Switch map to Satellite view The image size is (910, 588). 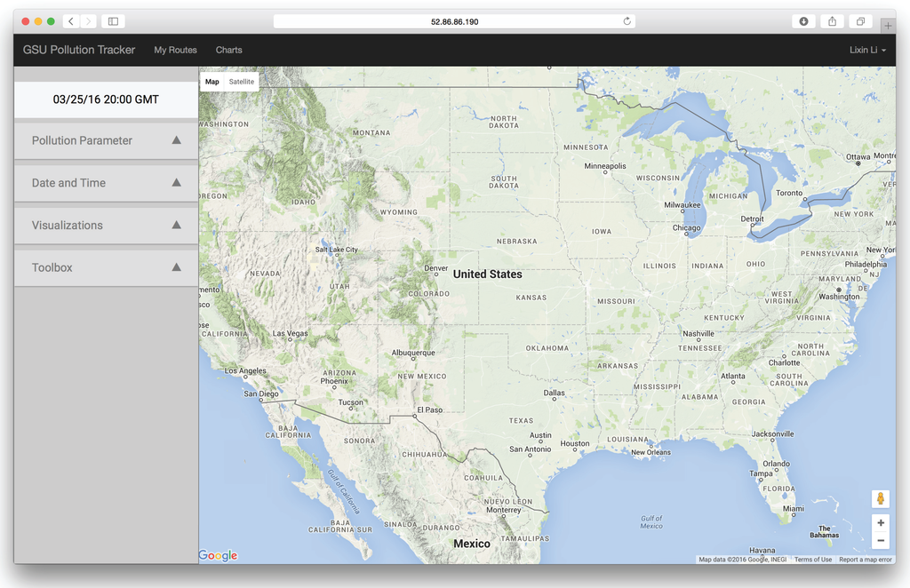(241, 82)
